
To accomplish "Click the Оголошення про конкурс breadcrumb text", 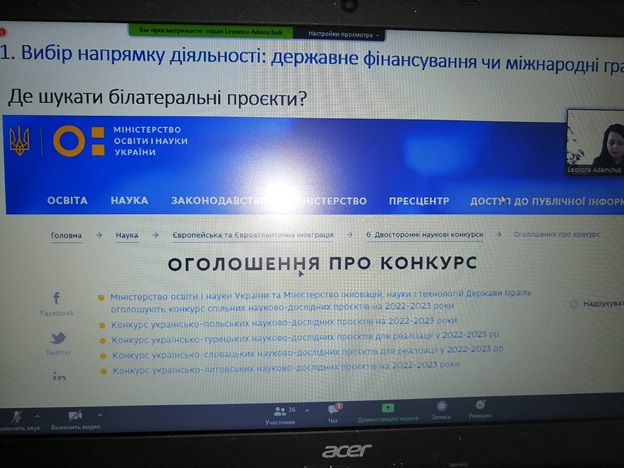I will point(557,234).
